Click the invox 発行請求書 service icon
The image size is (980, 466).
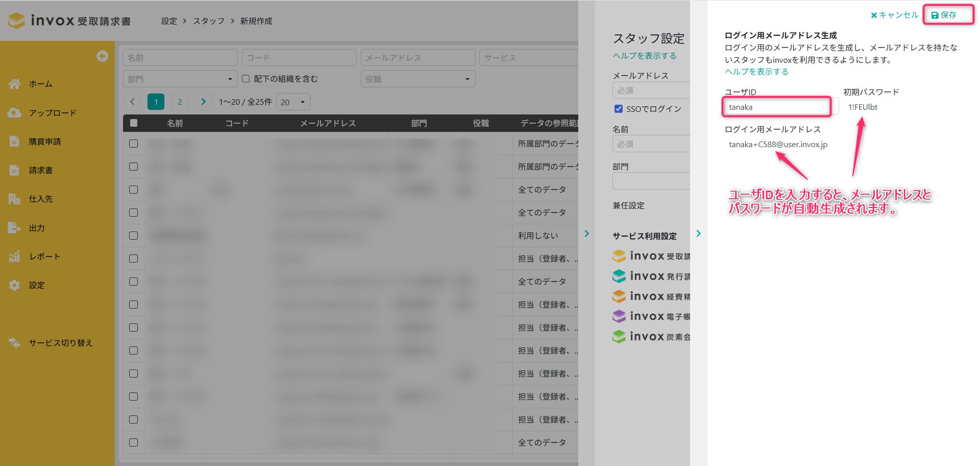(619, 276)
